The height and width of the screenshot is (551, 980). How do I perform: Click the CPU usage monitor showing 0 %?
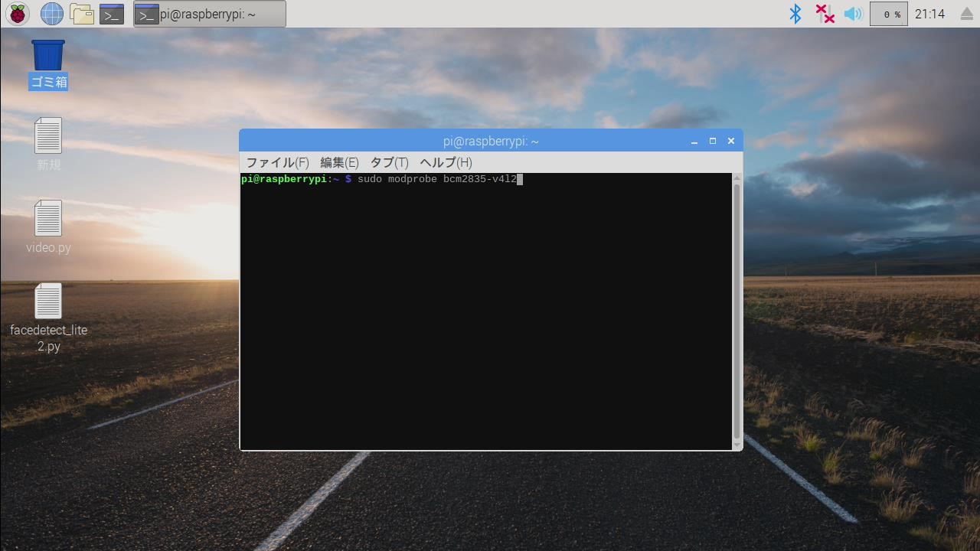tap(889, 14)
